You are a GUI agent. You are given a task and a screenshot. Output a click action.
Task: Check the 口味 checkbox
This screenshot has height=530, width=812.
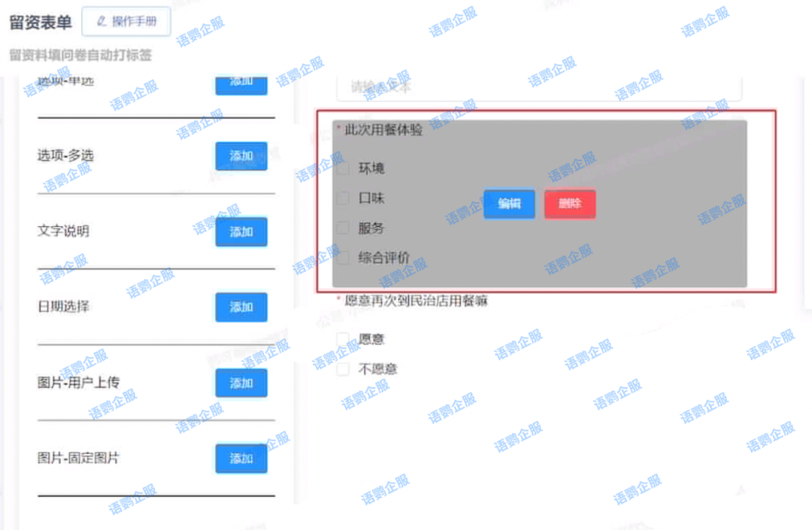342,198
